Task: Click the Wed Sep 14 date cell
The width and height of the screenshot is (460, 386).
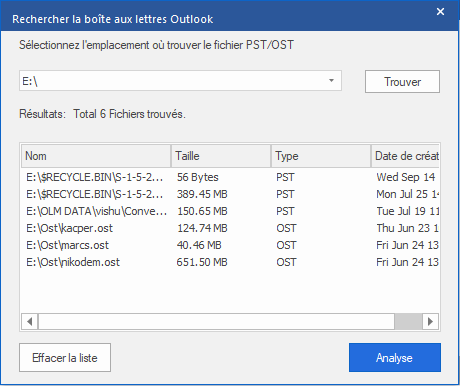Action: point(406,177)
